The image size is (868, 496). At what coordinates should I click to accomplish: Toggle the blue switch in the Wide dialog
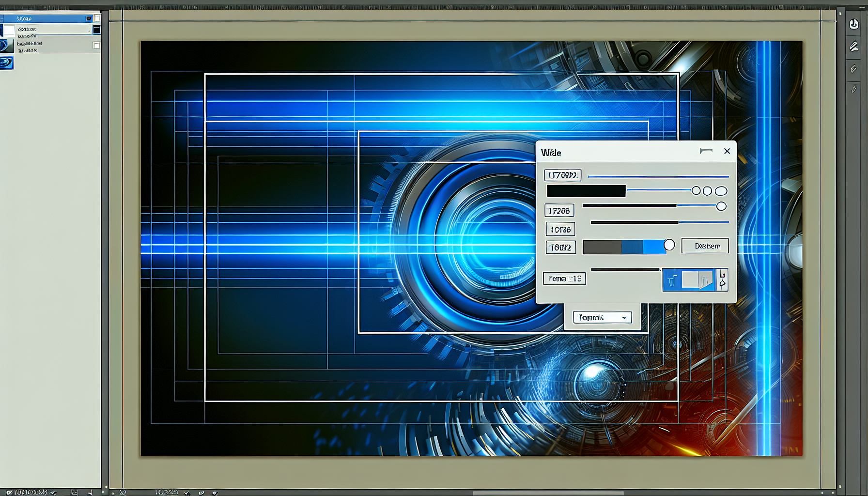coord(689,280)
